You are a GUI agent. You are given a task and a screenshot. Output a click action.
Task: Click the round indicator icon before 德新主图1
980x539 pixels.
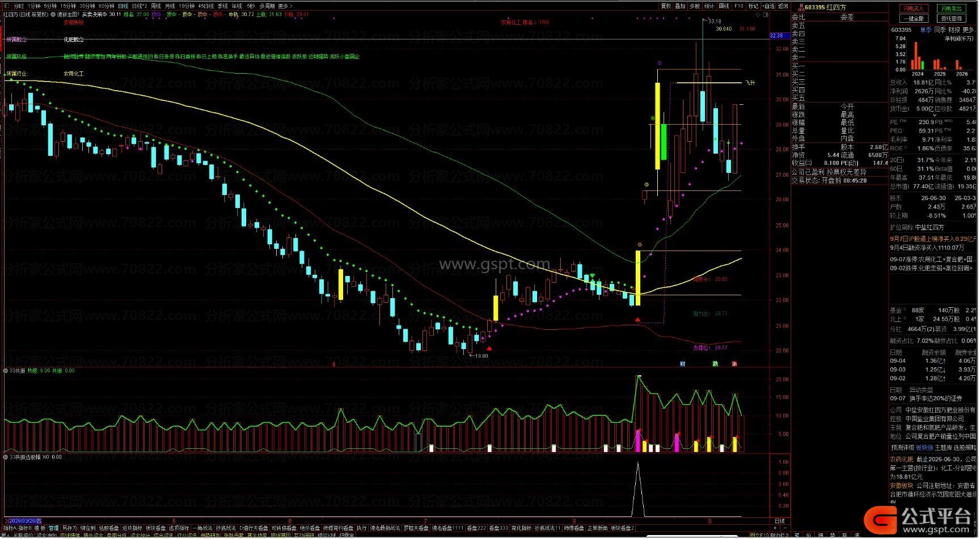click(x=53, y=14)
